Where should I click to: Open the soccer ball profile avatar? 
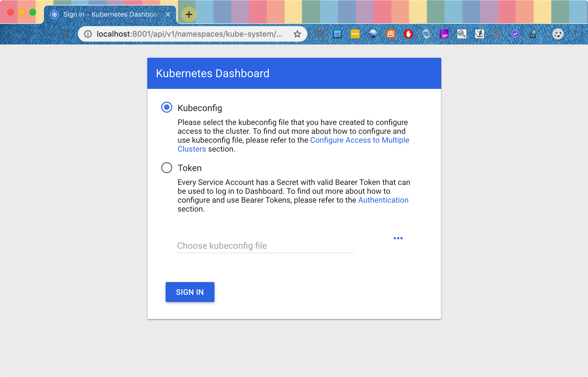tap(558, 34)
